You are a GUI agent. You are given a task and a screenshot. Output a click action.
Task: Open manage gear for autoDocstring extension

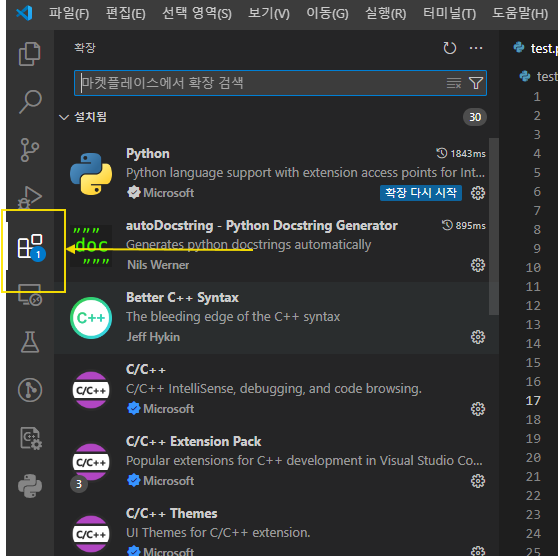point(478,265)
